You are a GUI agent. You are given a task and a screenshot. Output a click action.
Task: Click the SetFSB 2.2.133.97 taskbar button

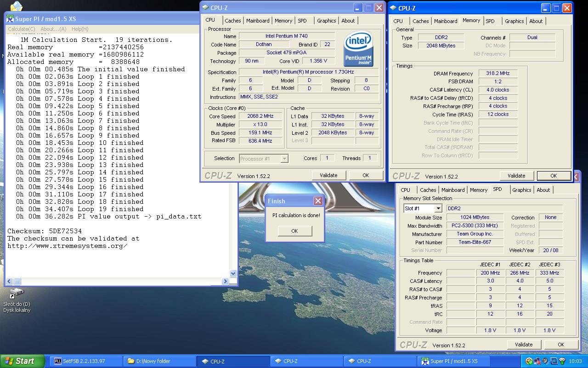click(86, 361)
